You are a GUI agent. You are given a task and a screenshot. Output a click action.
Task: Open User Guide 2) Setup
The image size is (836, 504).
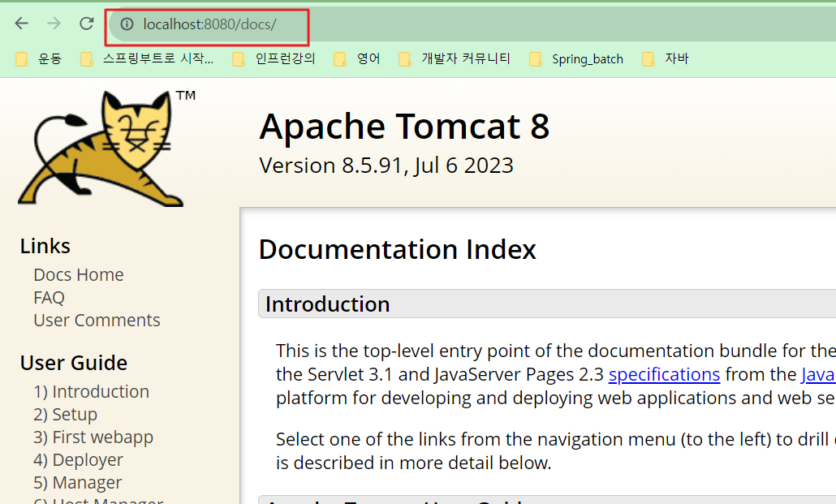pyautogui.click(x=65, y=415)
